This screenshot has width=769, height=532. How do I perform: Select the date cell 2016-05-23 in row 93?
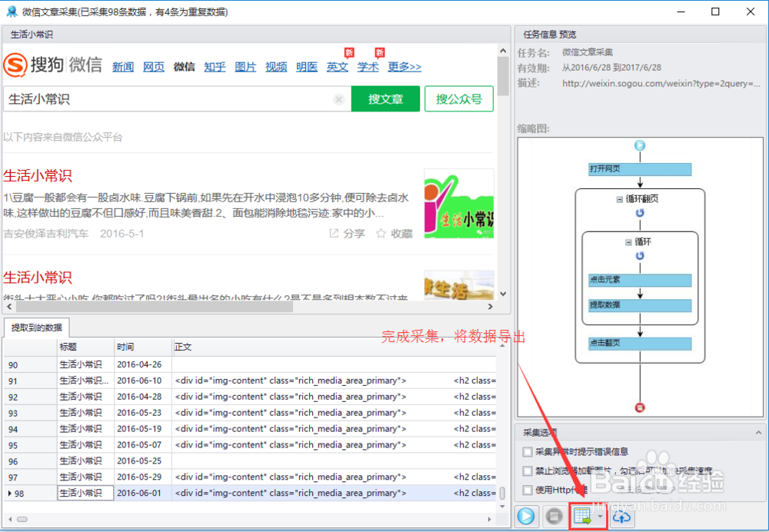point(143,412)
